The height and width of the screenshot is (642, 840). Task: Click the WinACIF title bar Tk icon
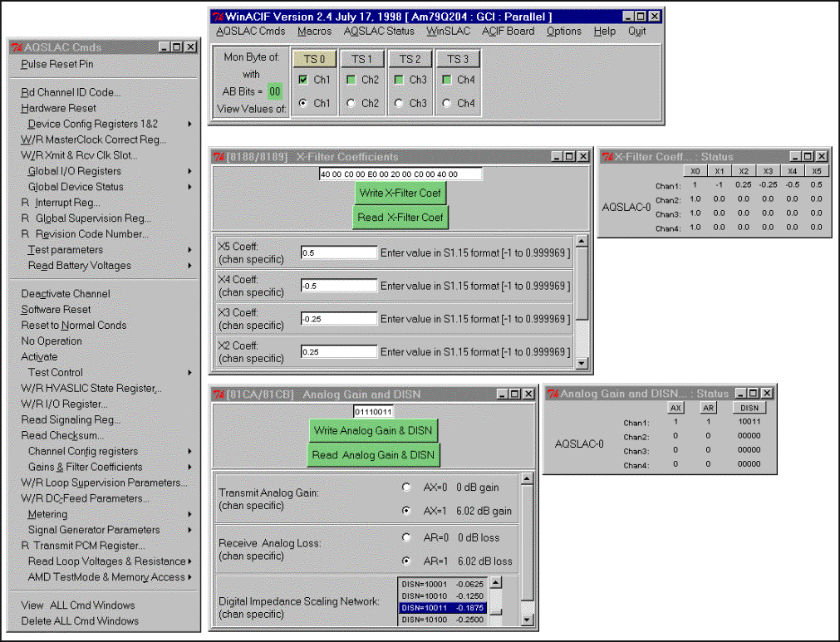217,17
